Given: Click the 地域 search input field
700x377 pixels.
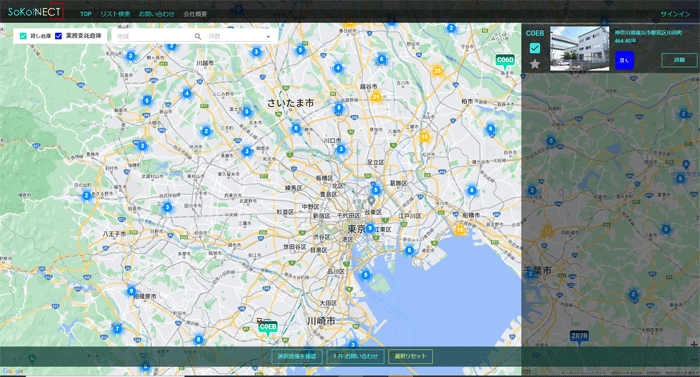Looking at the screenshot, I should point(154,37).
